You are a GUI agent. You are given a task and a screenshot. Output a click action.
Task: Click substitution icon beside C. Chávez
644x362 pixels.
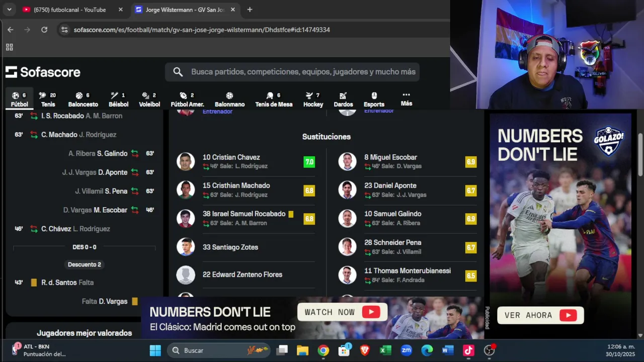point(34,229)
